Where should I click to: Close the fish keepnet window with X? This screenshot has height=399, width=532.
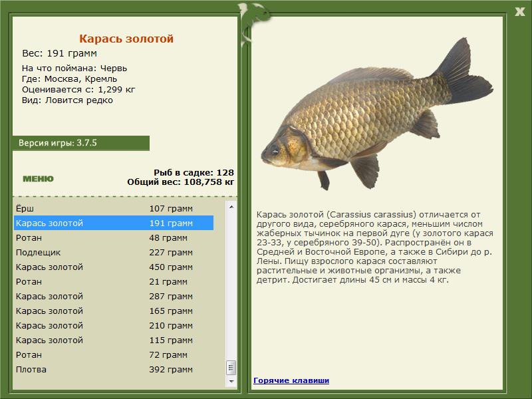(520, 11)
